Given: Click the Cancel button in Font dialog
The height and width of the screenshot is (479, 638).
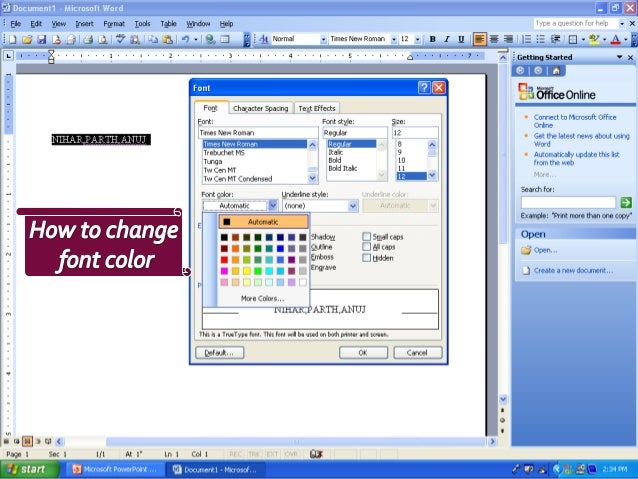Looking at the screenshot, I should click(417, 352).
